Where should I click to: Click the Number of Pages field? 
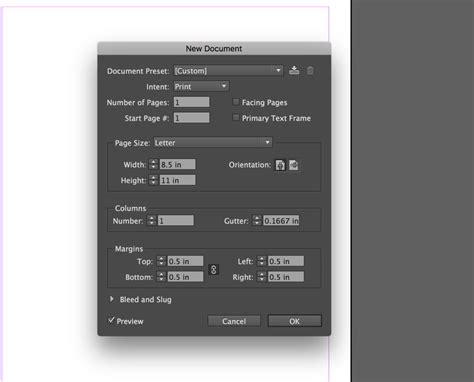click(192, 102)
